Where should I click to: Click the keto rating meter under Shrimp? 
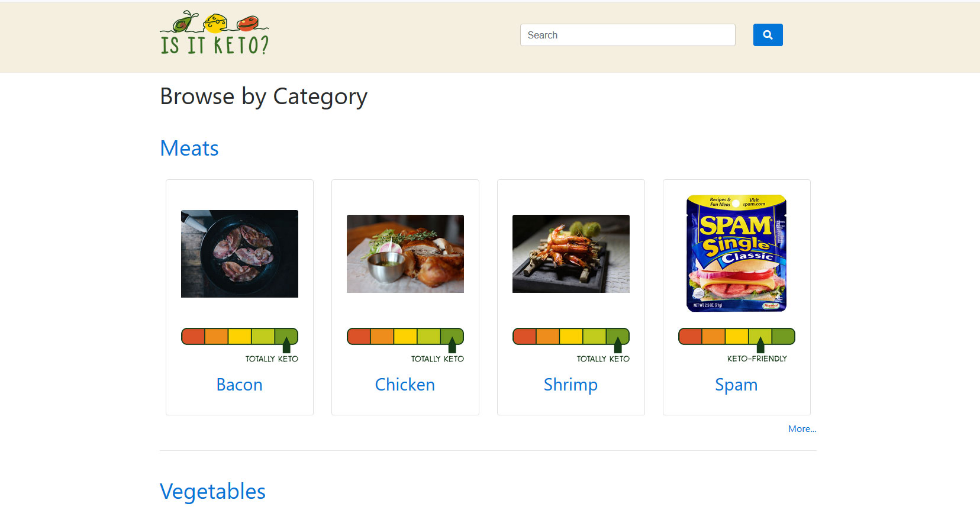tap(571, 340)
